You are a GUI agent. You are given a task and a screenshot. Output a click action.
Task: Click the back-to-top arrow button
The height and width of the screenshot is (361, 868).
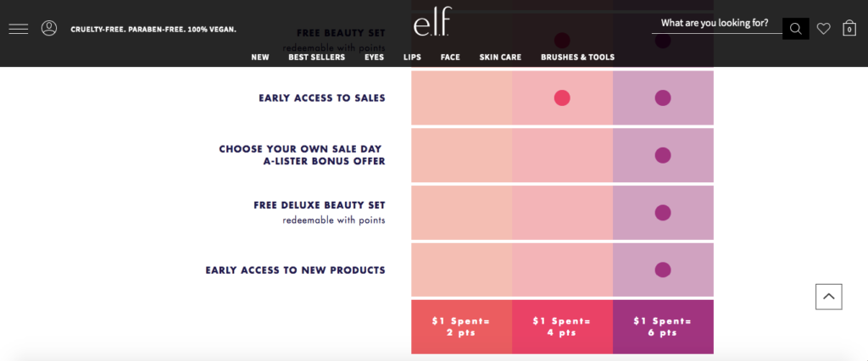tap(829, 297)
